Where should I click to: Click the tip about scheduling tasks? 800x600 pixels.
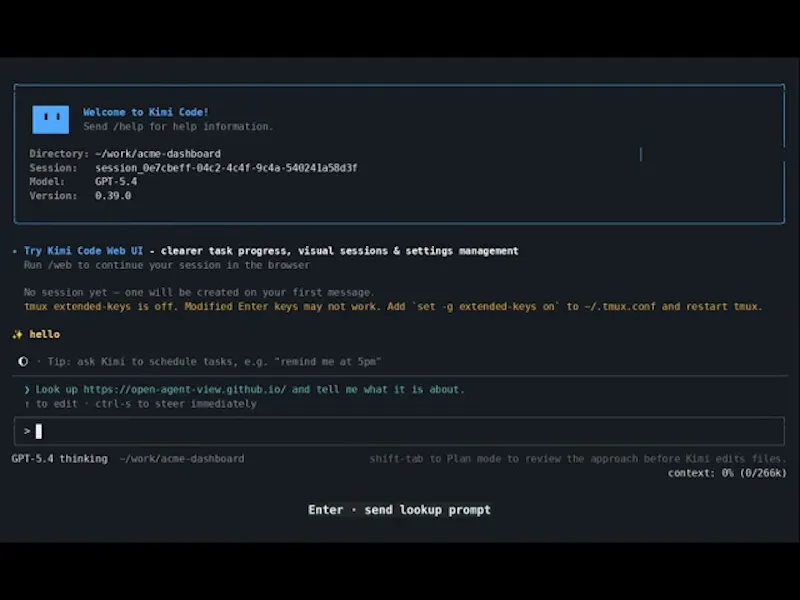tap(214, 361)
